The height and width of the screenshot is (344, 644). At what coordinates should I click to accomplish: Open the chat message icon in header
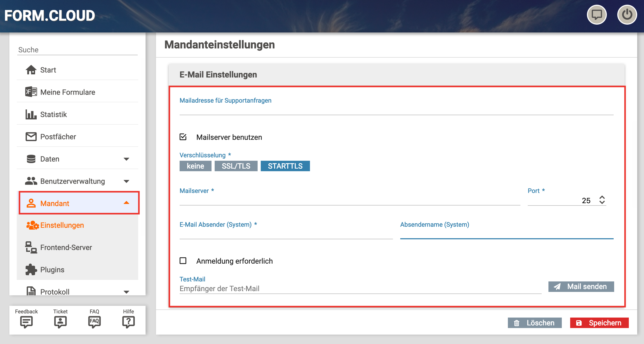597,15
